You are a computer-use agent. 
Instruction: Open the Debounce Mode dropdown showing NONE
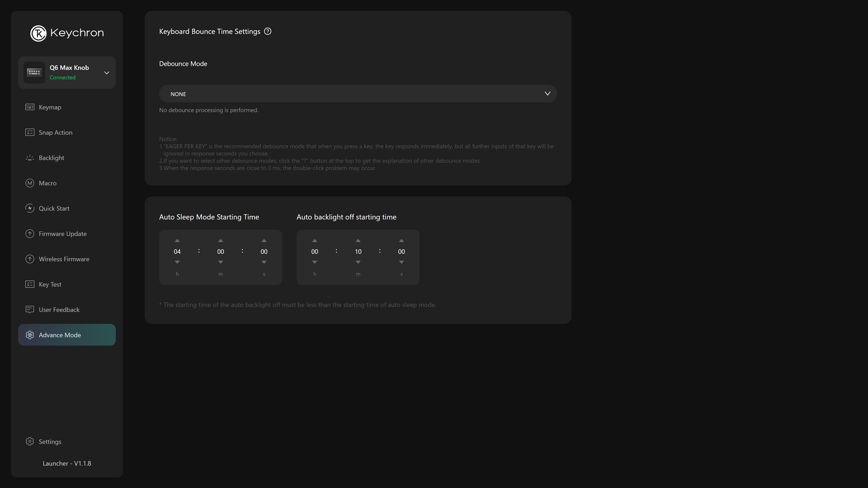click(358, 94)
